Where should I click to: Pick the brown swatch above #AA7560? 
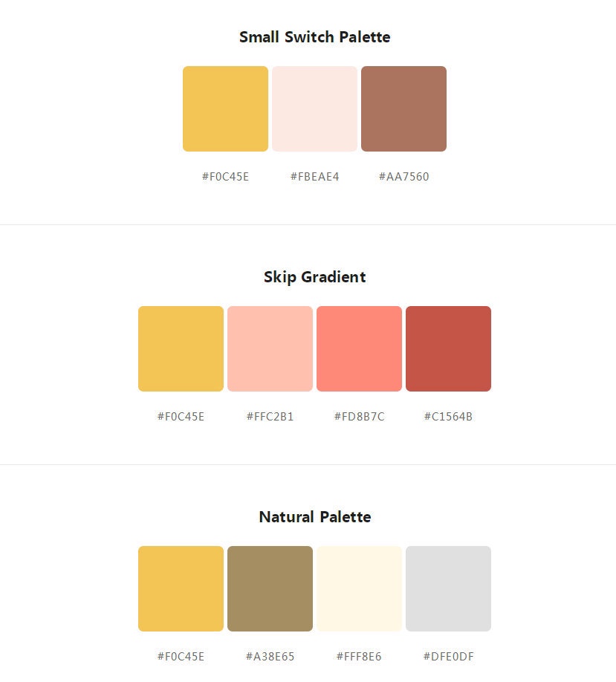coord(403,108)
